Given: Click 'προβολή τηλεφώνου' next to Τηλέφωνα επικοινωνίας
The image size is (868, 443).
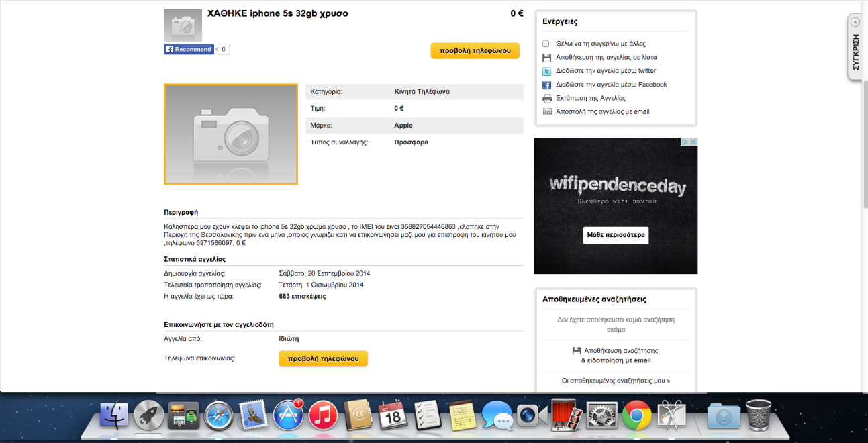Looking at the screenshot, I should tap(324, 359).
